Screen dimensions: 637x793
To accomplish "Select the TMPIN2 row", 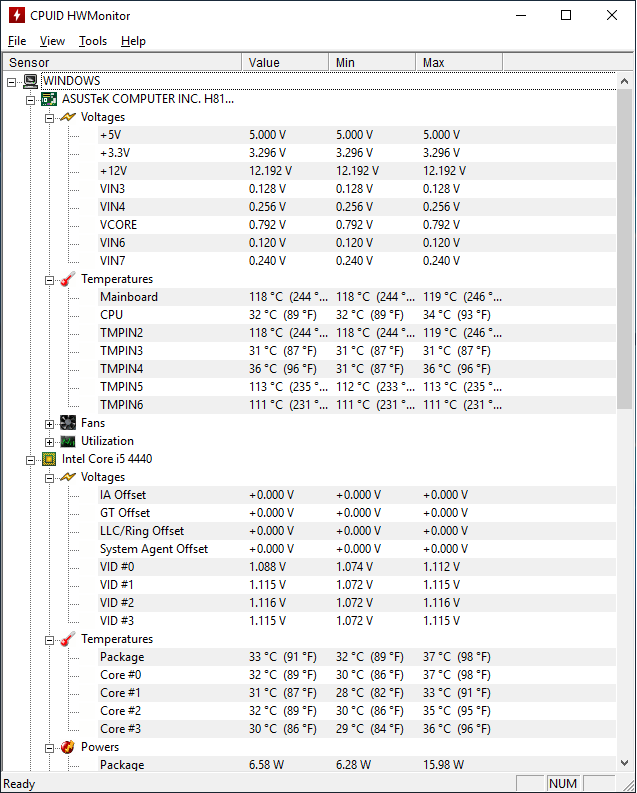I will point(357,333).
